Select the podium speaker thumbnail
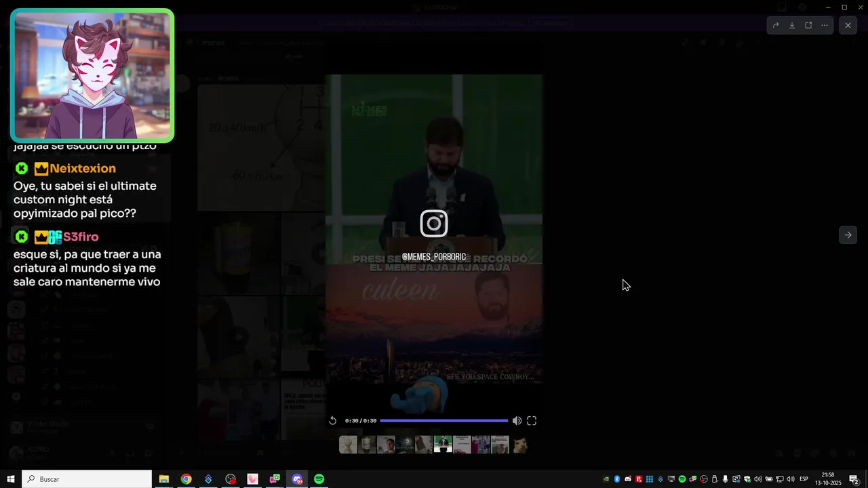This screenshot has height=488, width=868. pos(443,445)
